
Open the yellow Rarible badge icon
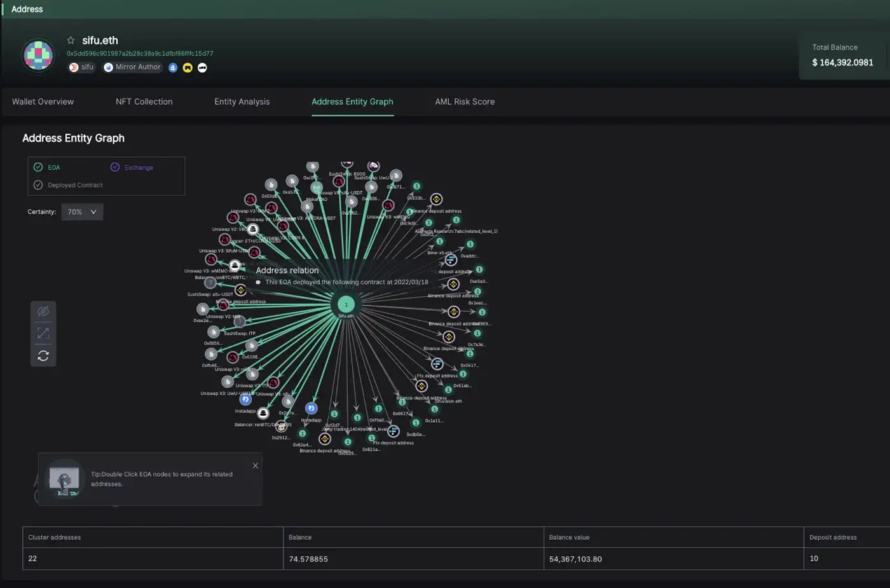(188, 67)
